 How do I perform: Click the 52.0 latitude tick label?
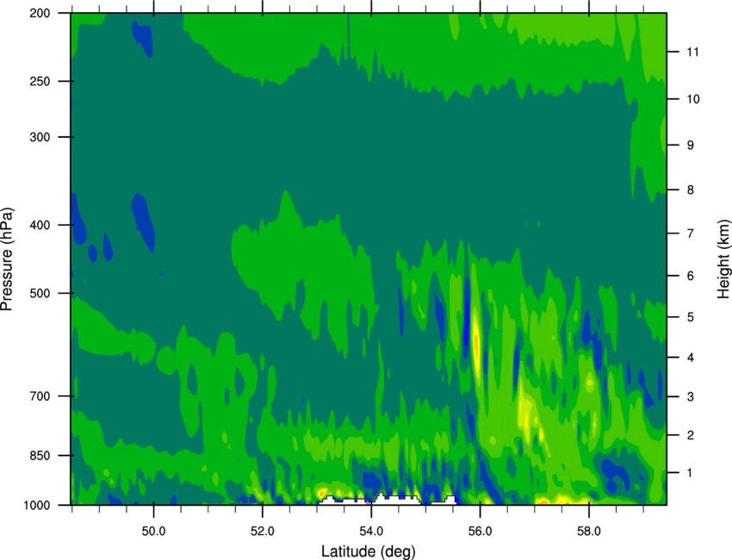[263, 532]
